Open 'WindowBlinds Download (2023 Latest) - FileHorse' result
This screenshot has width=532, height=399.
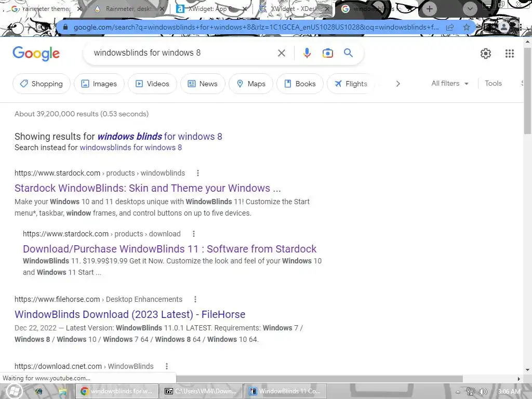[130, 314]
